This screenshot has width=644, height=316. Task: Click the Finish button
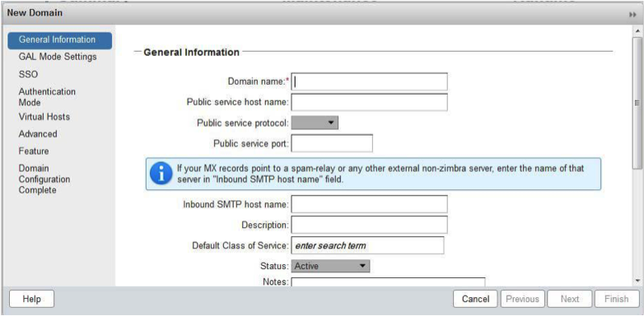tap(617, 300)
